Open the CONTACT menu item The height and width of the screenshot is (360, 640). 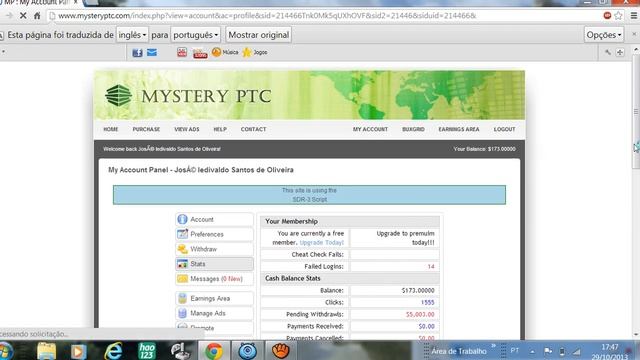[253, 129]
